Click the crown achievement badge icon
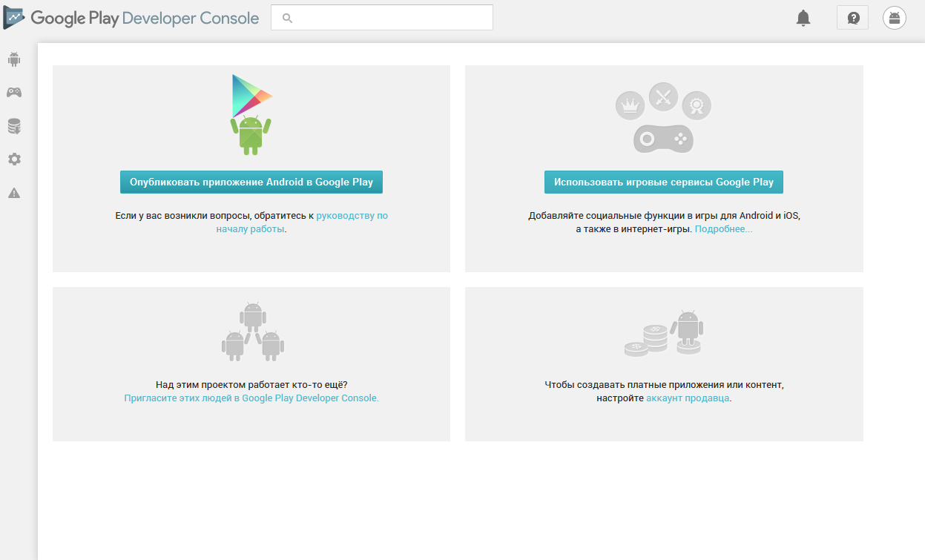The height and width of the screenshot is (560, 925). pos(631,105)
